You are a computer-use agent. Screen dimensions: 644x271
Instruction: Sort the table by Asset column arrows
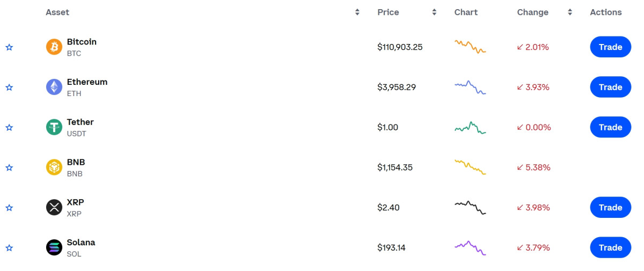pos(357,12)
